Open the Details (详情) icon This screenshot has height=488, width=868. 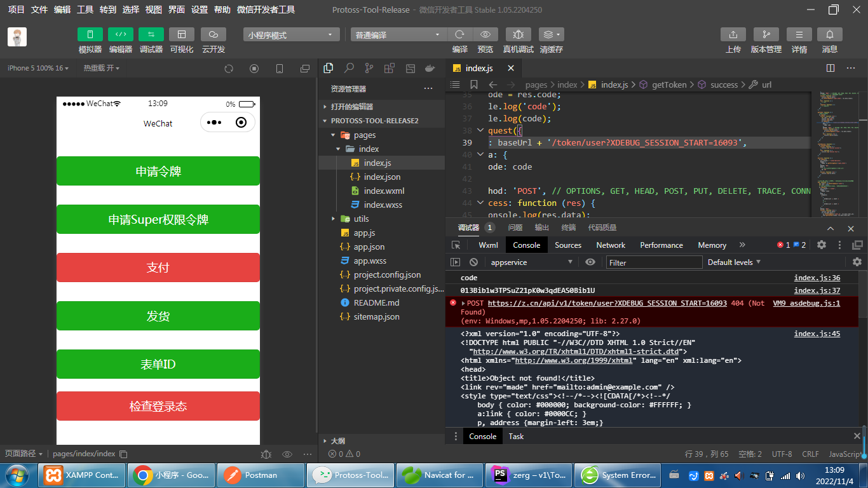point(799,34)
